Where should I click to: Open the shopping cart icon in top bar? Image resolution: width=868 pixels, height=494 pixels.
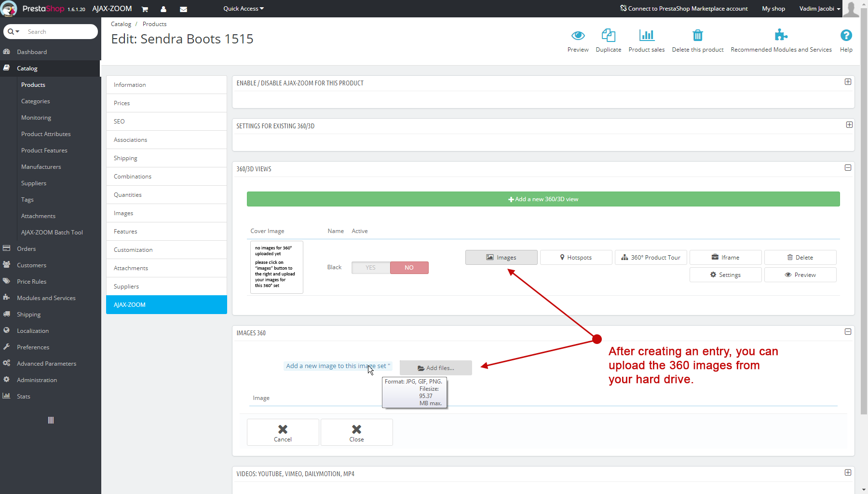tap(145, 9)
